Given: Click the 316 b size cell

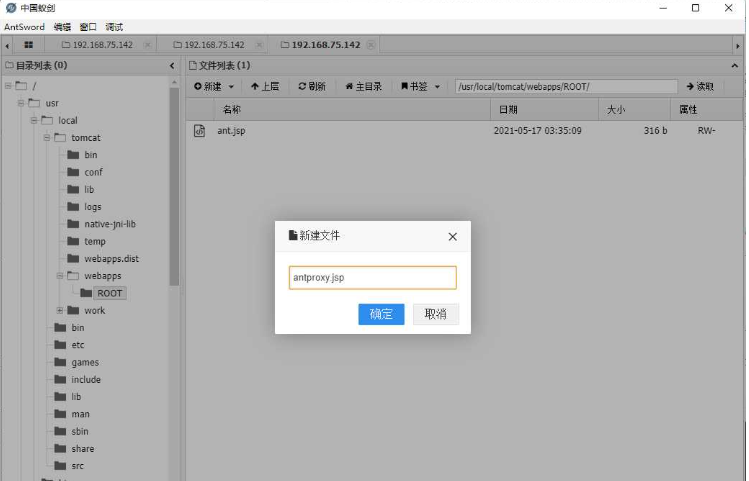Looking at the screenshot, I should (x=655, y=130).
